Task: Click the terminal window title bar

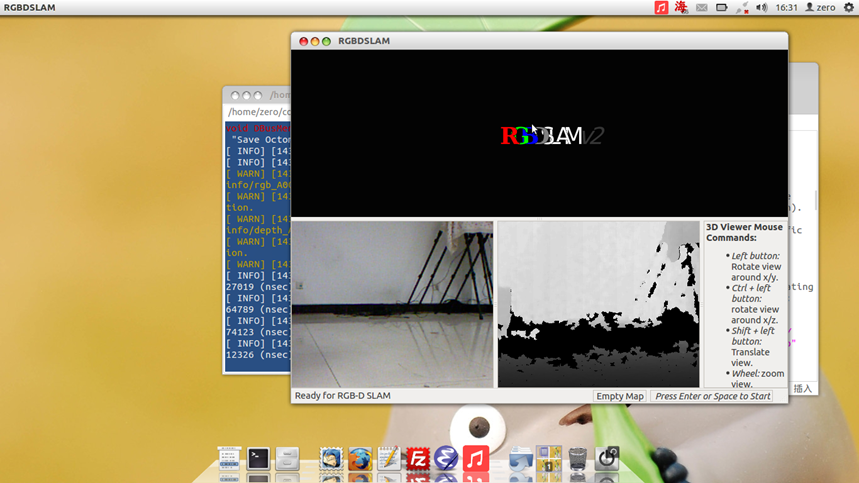Action: click(257, 95)
